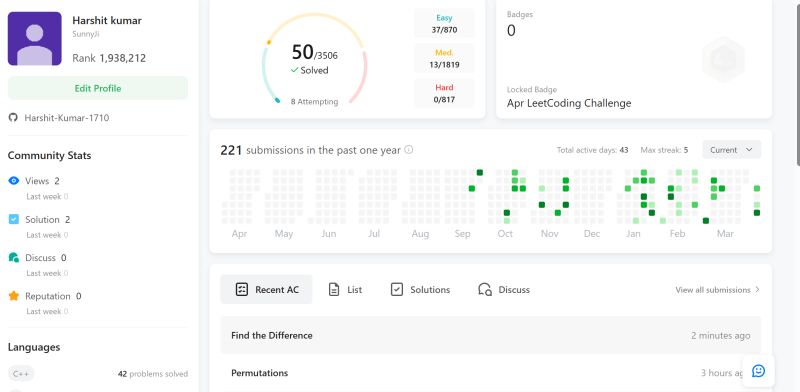Image resolution: width=800 pixels, height=392 pixels.
Task: Select the Hard 0/817 difficulty box
Action: pyautogui.click(x=444, y=93)
